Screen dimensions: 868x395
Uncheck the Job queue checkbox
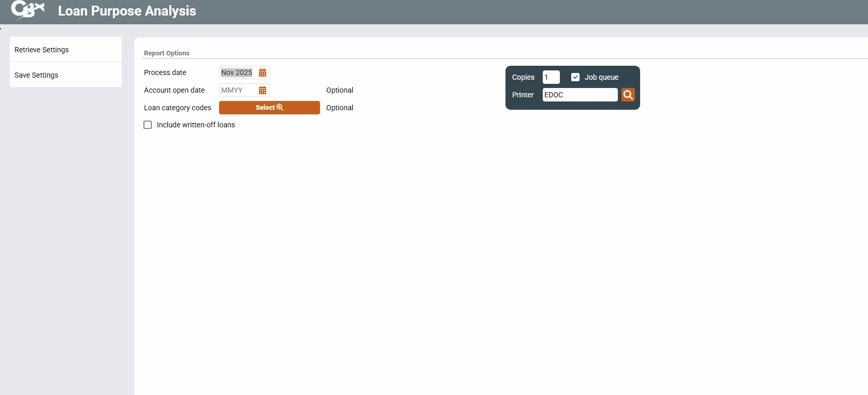coord(575,77)
